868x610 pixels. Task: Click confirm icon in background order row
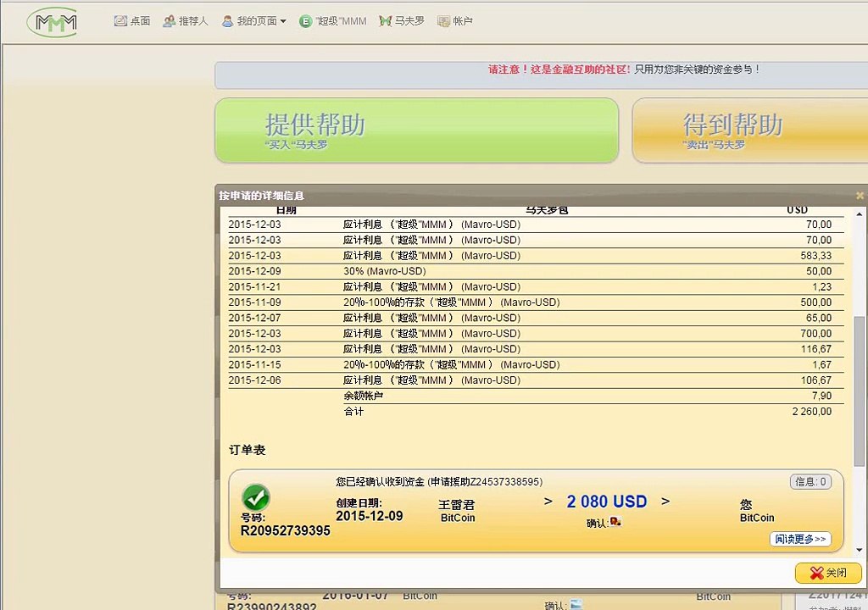576,604
